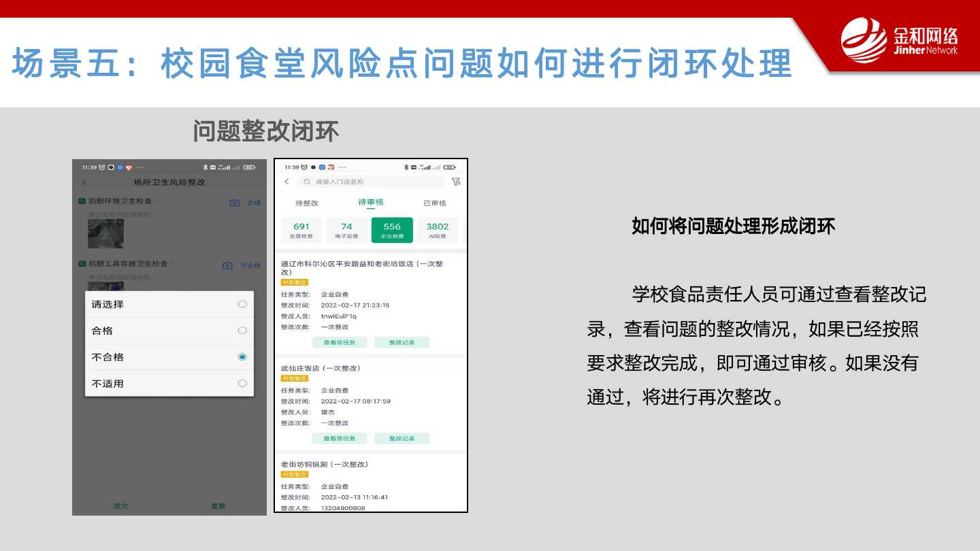Image resolution: width=980 pixels, height=551 pixels.
Task: Select the 请选择 radio option
Action: click(x=242, y=304)
